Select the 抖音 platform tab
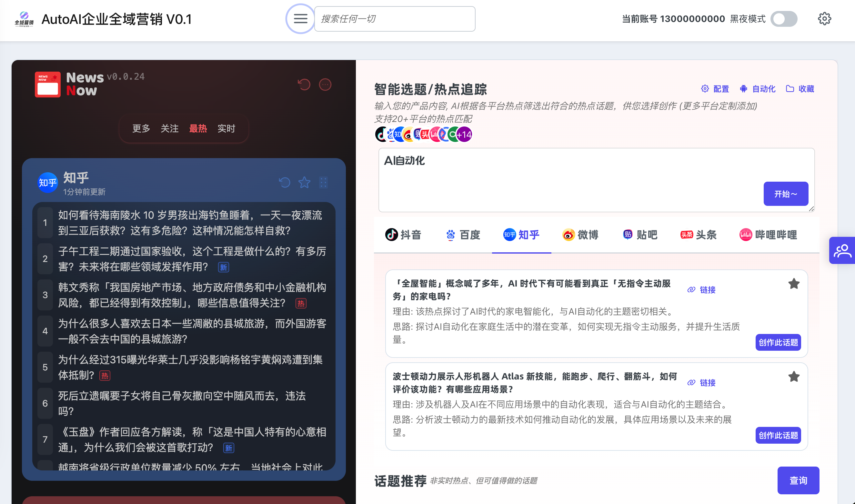Screen dimensions: 855x504 tap(403, 235)
